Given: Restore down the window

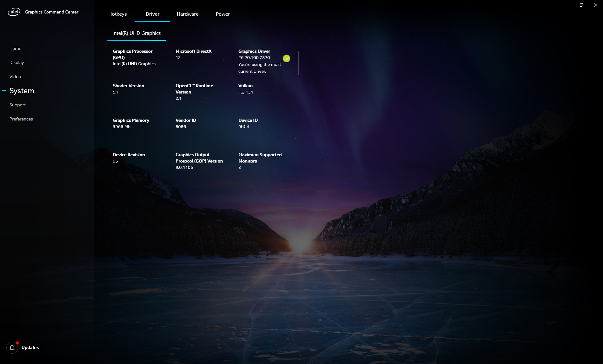Looking at the screenshot, I should [x=581, y=5].
